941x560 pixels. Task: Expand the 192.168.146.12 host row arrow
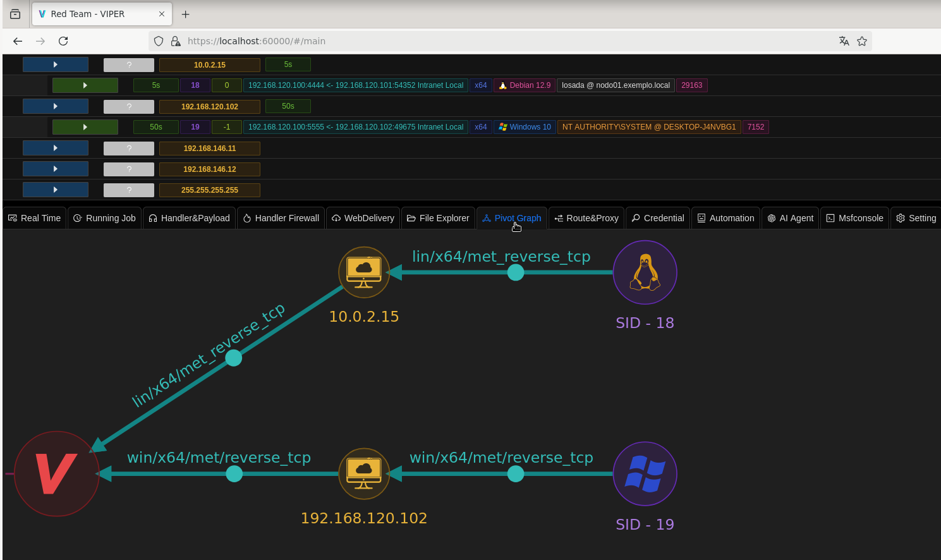coord(56,169)
